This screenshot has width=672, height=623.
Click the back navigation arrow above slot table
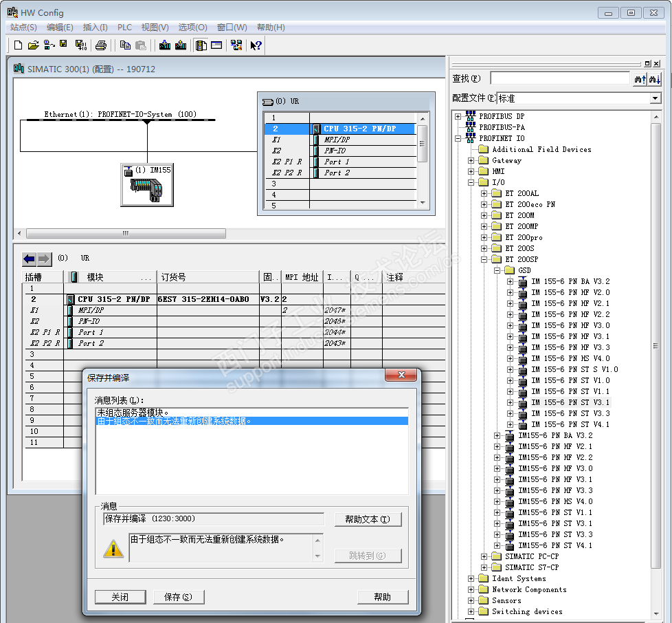click(x=29, y=259)
